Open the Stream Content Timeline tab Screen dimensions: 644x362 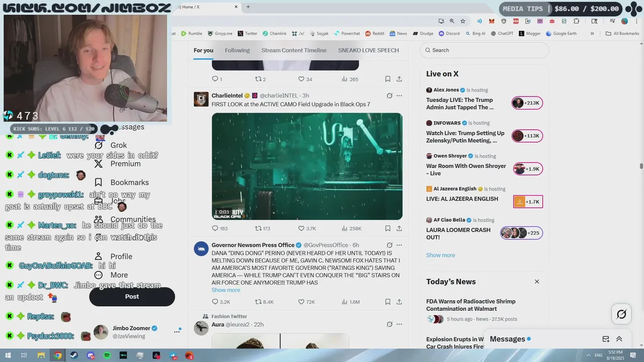click(x=294, y=50)
